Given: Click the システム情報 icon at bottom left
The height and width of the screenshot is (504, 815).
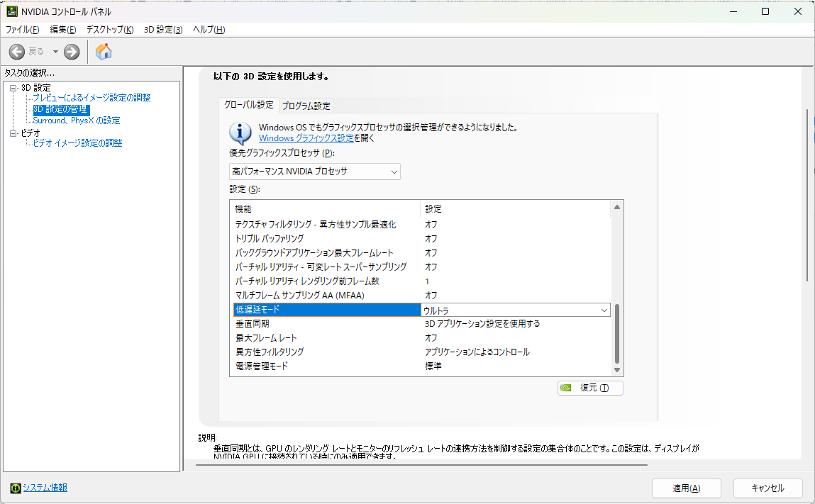Looking at the screenshot, I should point(16,488).
